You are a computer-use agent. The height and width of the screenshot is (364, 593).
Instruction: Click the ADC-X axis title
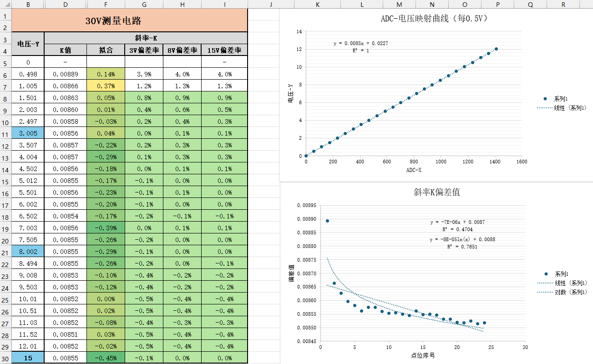413,170
